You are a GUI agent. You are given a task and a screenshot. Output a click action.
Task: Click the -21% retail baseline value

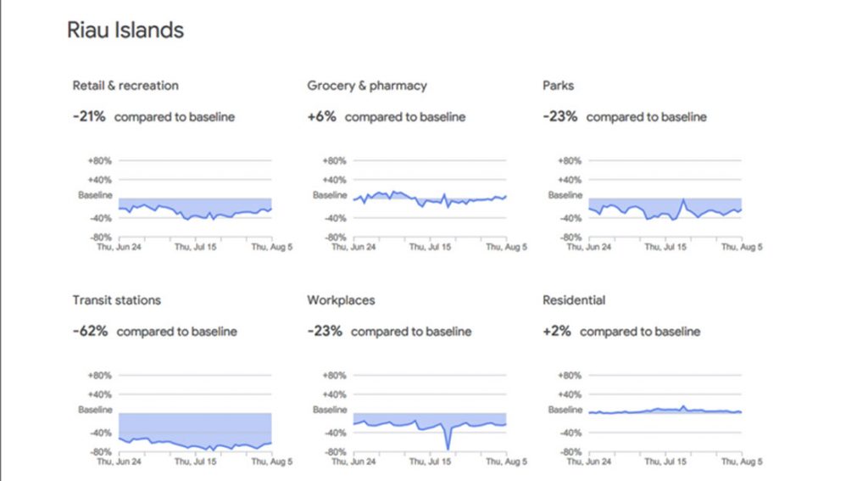click(x=89, y=117)
